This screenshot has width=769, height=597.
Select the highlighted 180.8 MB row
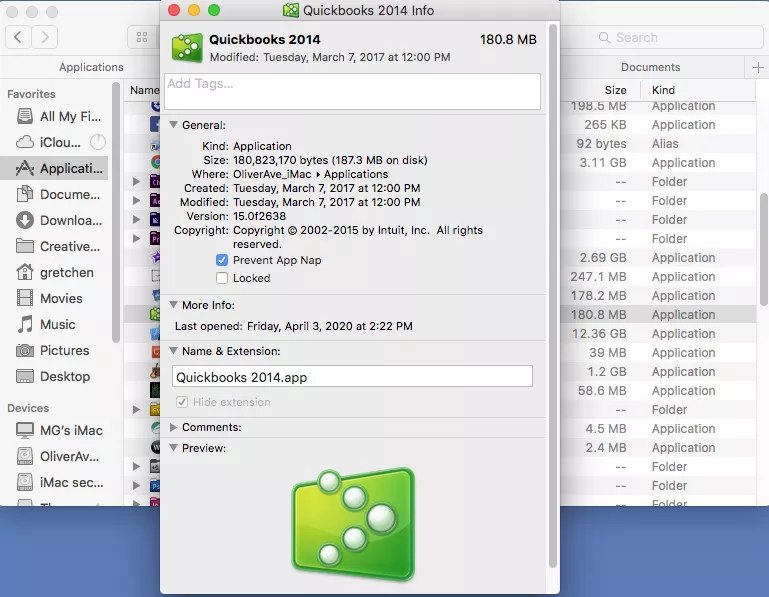click(x=657, y=314)
